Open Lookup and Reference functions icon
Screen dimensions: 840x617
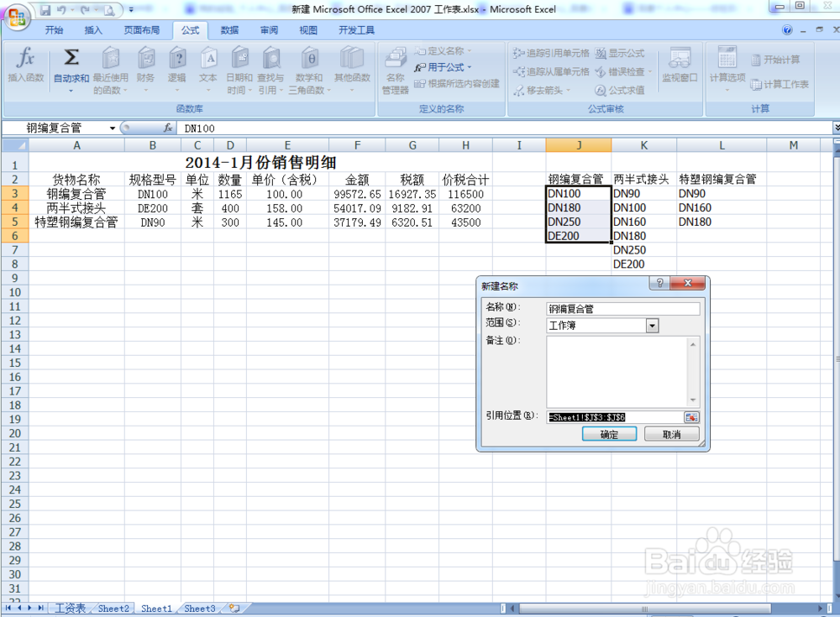(271, 58)
